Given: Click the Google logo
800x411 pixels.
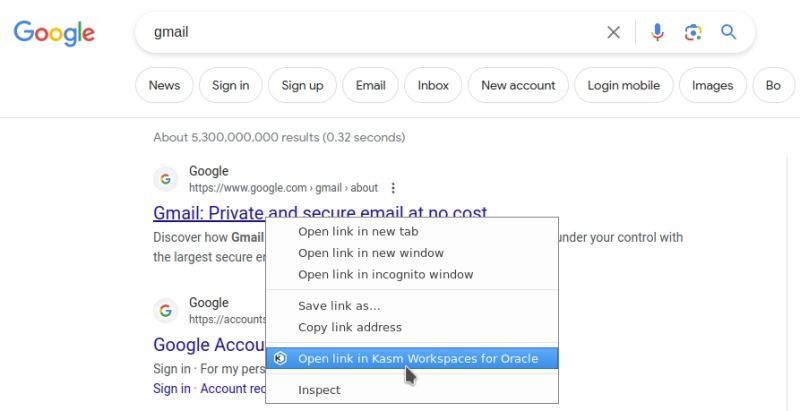Looking at the screenshot, I should (x=54, y=33).
